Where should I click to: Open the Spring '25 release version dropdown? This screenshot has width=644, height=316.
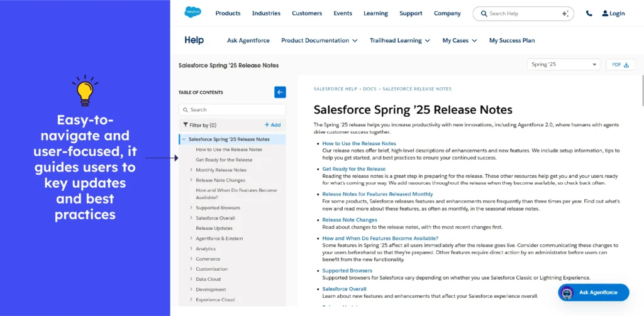click(x=563, y=65)
